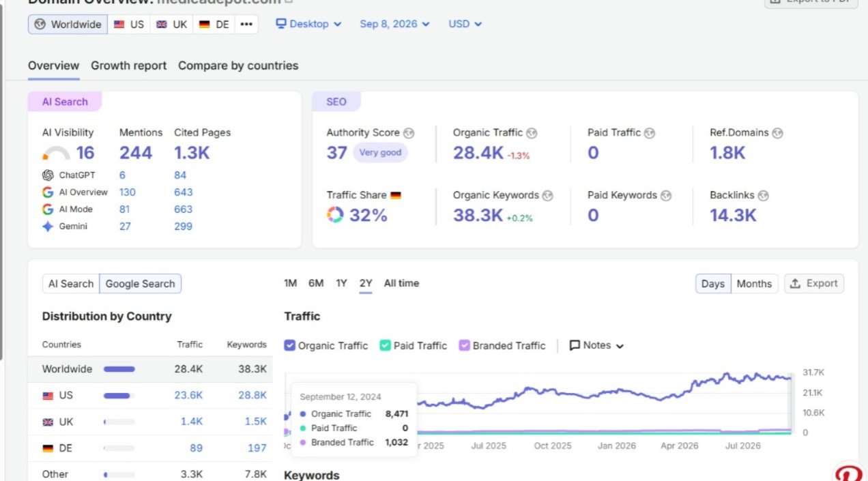Switch to the Overview tab
Screen dimensions: 868x481
coord(53,65)
